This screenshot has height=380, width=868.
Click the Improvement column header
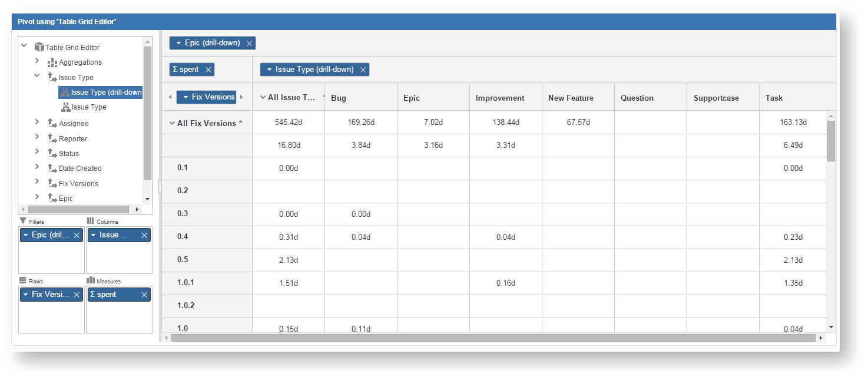505,98
